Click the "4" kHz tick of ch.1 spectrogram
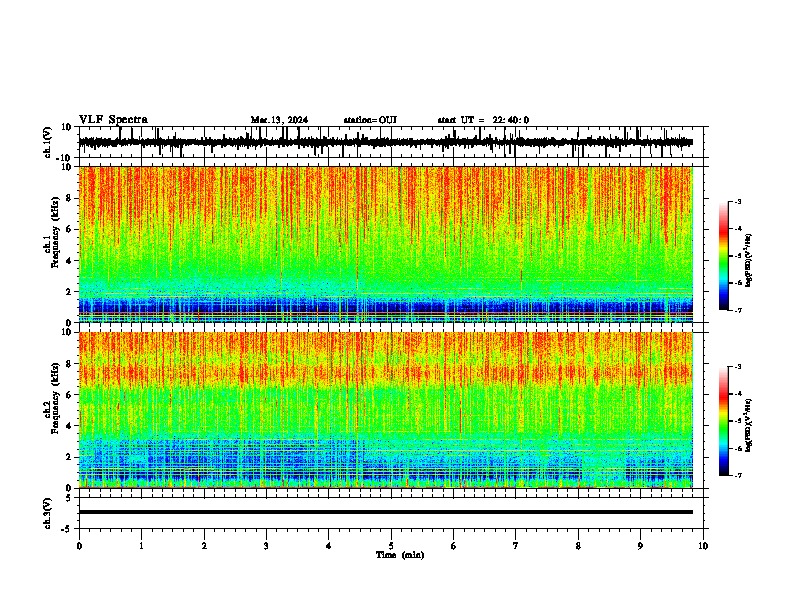 (x=69, y=261)
